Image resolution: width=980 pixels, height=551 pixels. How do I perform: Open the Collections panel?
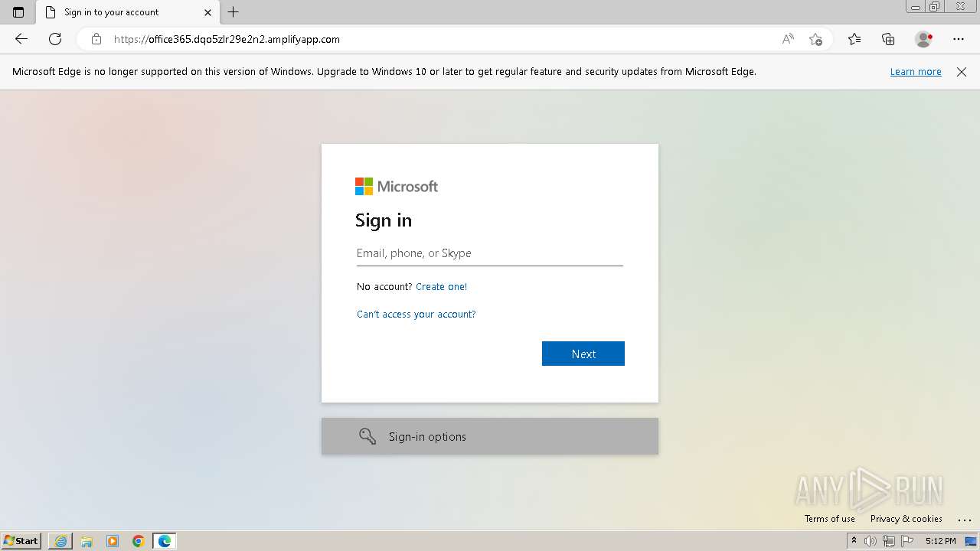(x=888, y=39)
